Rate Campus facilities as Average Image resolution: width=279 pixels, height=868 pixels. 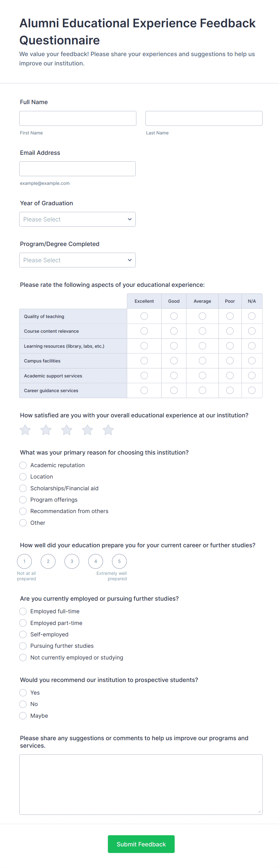tap(202, 361)
